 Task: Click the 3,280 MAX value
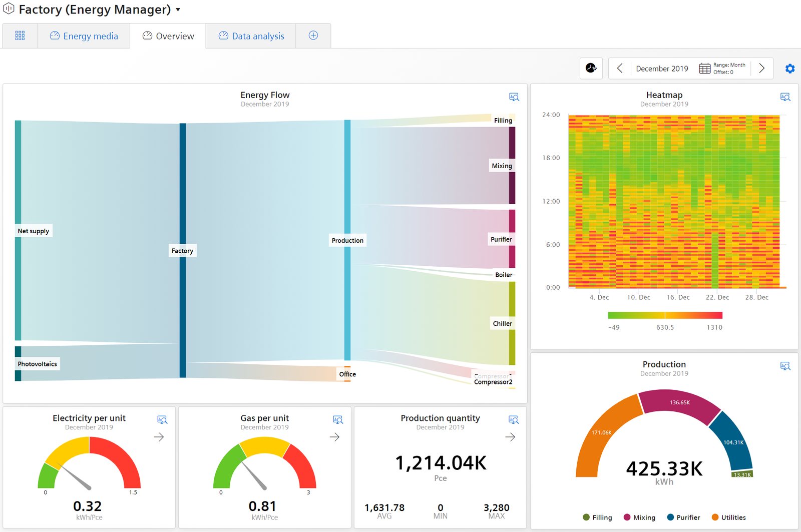[496, 507]
